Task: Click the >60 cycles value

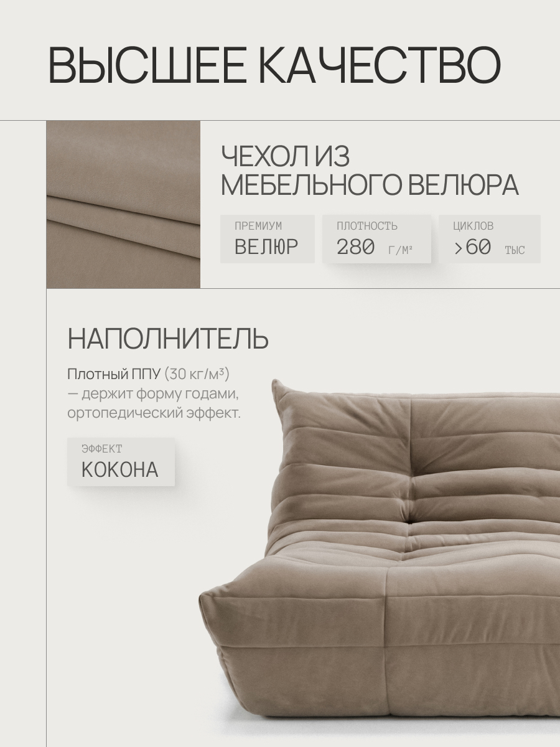Action: coord(472,247)
